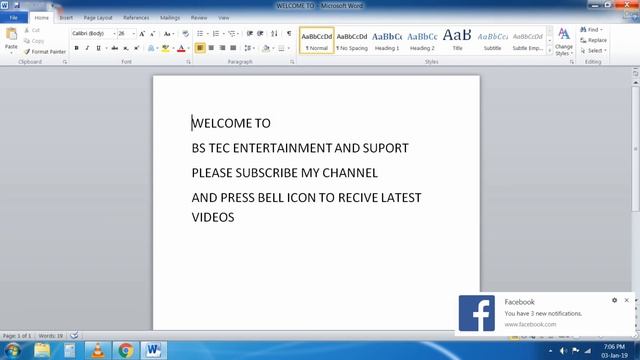Dismiss the Facebook notification
The height and width of the screenshot is (360, 640).
[x=627, y=300]
